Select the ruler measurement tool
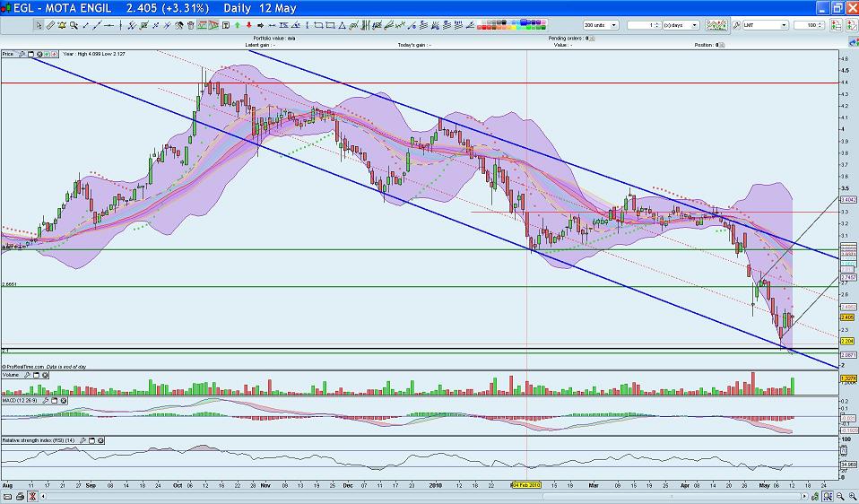The height and width of the screenshot is (504, 859). click(50, 25)
